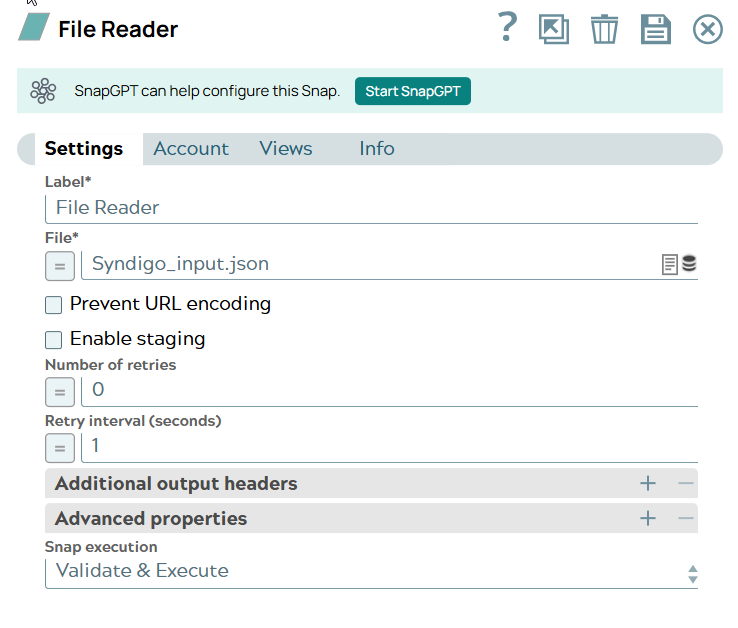Add row to Advanced properties
Screen dimensions: 738x628
(x=648, y=518)
